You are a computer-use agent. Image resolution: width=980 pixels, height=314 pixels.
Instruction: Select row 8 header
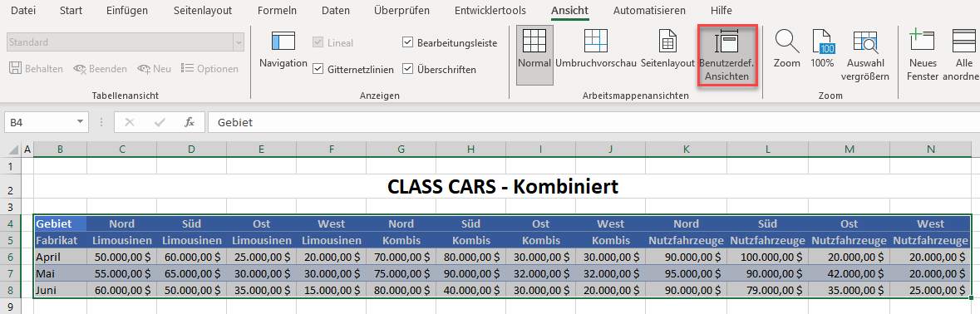(x=10, y=290)
